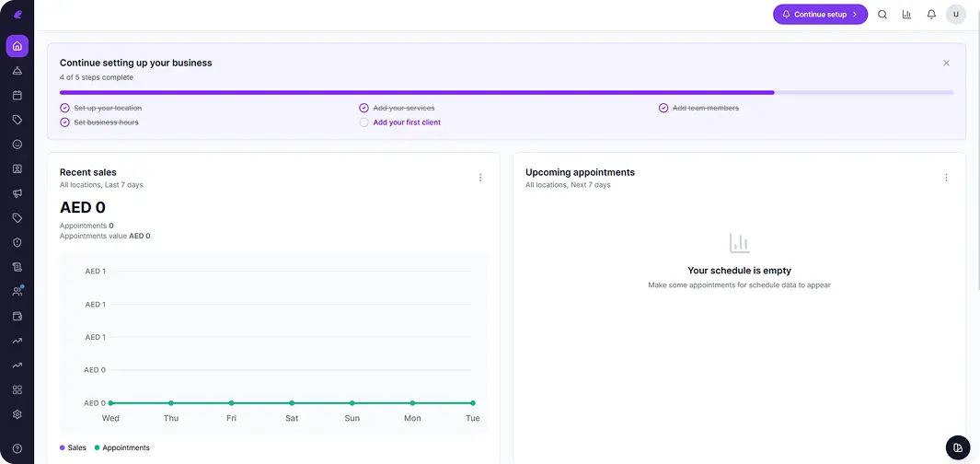Screen dimensions: 980x464
Task: Open the Add your first client link
Action: [x=407, y=122]
